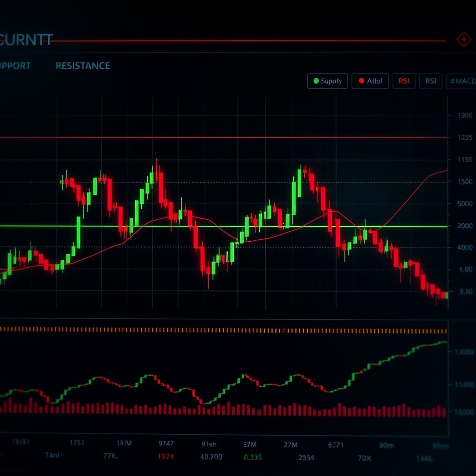Click the 9.50 price axis label

point(466,291)
